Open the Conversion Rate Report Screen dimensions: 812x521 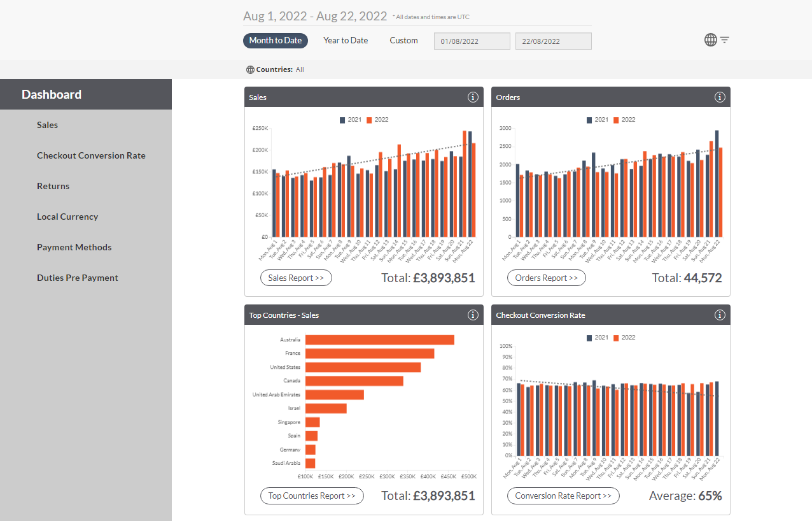point(563,496)
